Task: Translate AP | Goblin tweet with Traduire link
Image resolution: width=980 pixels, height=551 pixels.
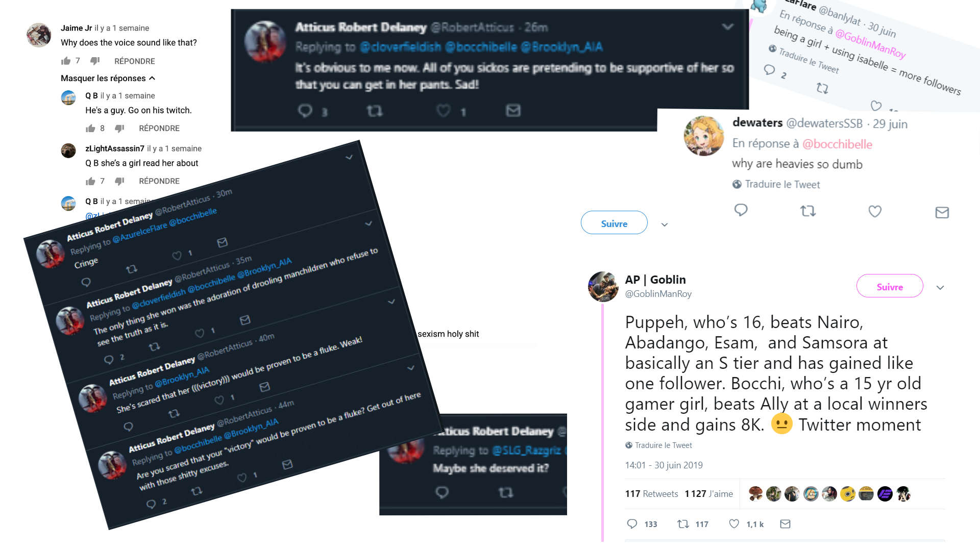Action: (x=663, y=445)
